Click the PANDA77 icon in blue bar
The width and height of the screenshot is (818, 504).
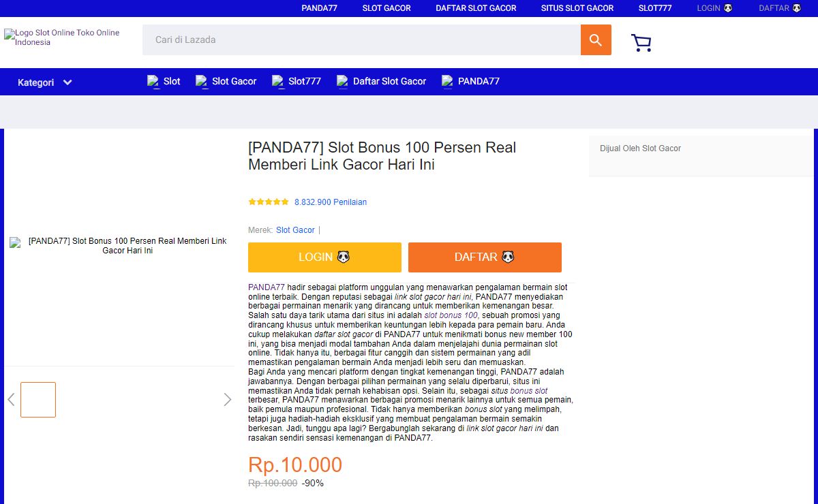tap(447, 81)
